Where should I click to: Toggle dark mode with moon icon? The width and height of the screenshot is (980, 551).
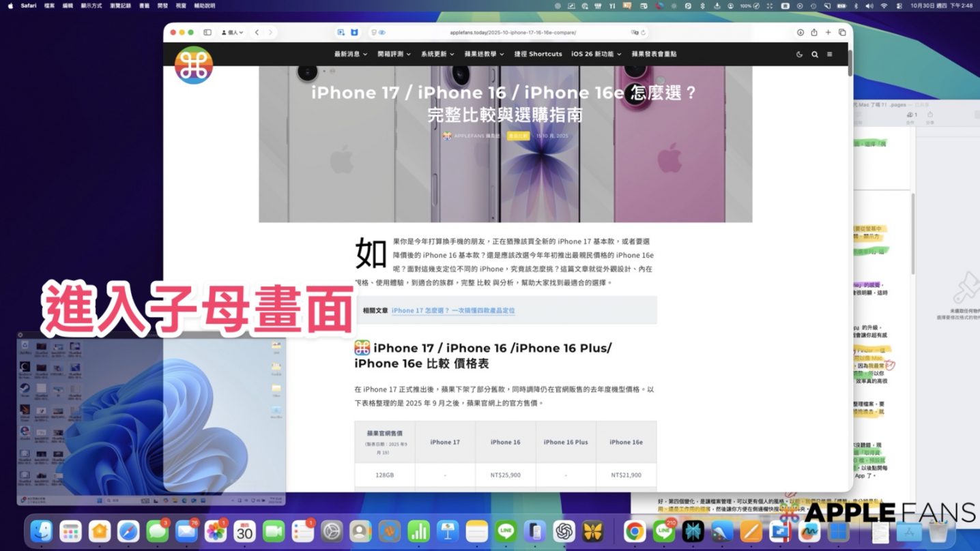point(800,55)
